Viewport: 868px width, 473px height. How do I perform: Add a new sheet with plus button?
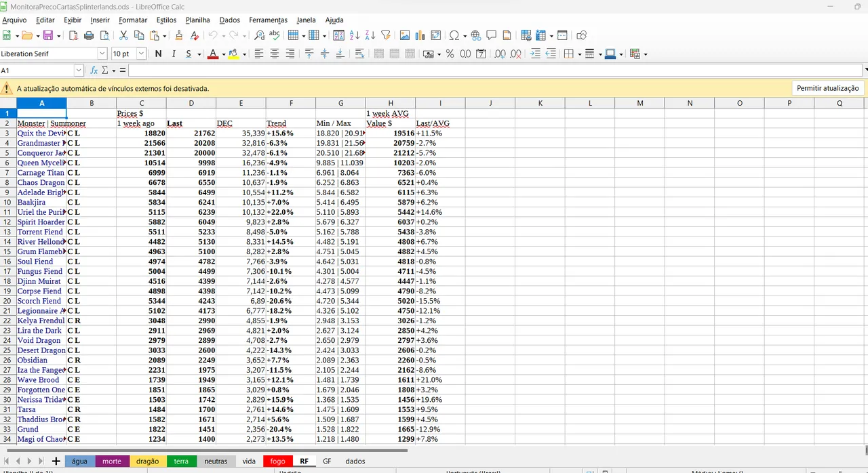pyautogui.click(x=56, y=461)
